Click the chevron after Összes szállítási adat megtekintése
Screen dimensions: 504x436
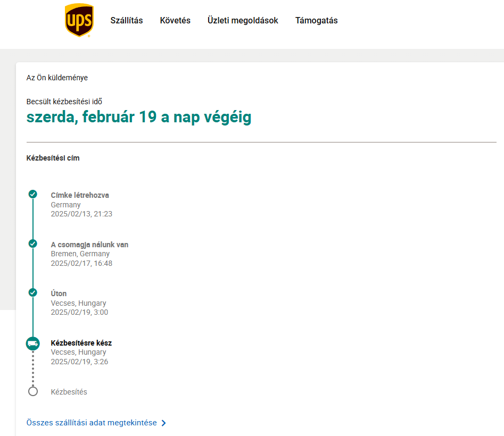tap(163, 423)
